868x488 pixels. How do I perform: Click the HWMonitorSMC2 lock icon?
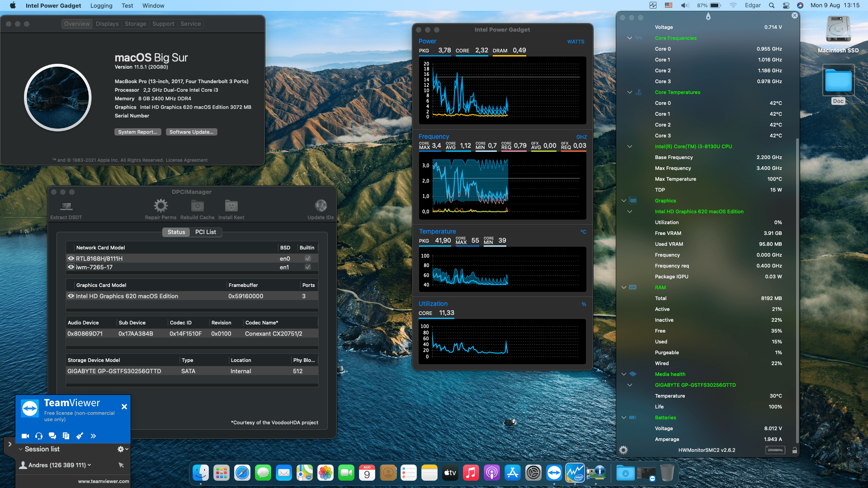coord(795,450)
